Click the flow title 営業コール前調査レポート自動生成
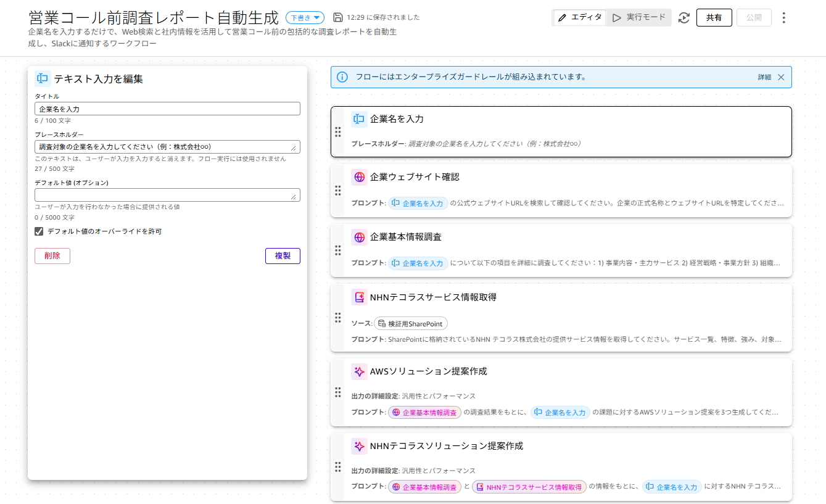Viewport: 826px width, 504px height. coord(154,18)
